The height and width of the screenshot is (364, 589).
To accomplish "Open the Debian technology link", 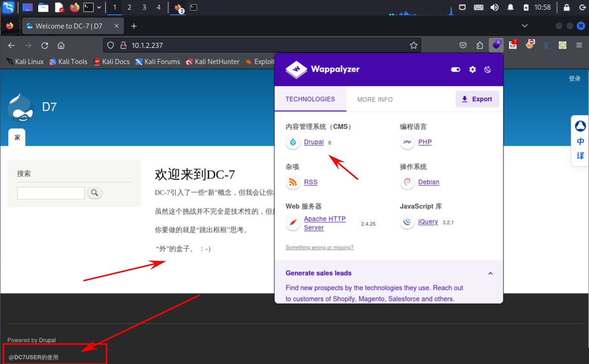I will [x=429, y=182].
